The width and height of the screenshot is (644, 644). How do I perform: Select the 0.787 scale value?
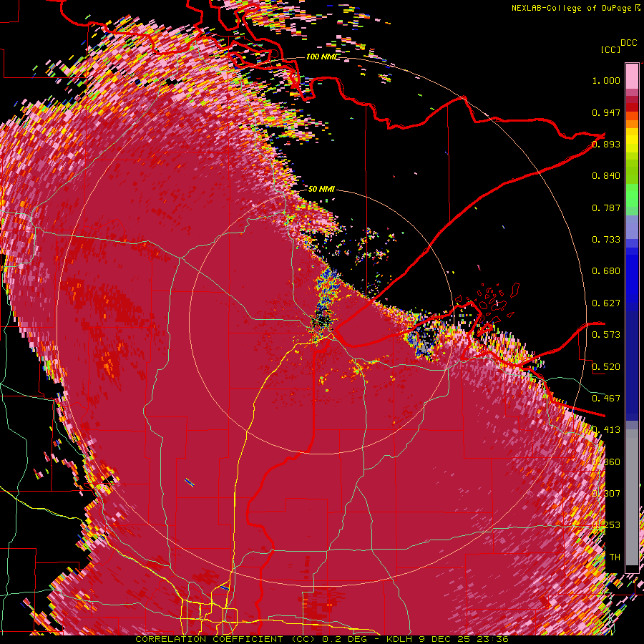click(606, 208)
